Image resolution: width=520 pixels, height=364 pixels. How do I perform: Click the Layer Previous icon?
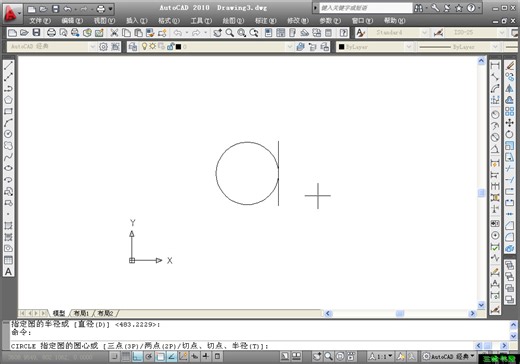click(x=312, y=47)
